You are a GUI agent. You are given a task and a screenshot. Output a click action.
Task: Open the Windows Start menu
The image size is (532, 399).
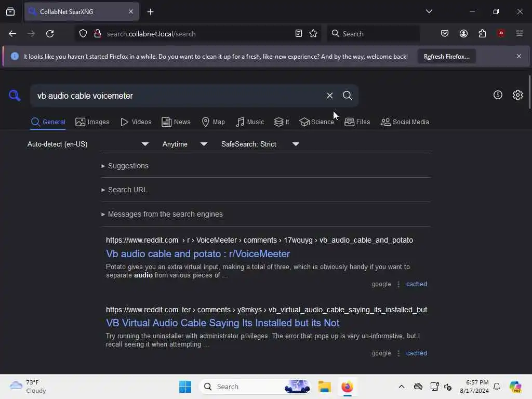(185, 387)
